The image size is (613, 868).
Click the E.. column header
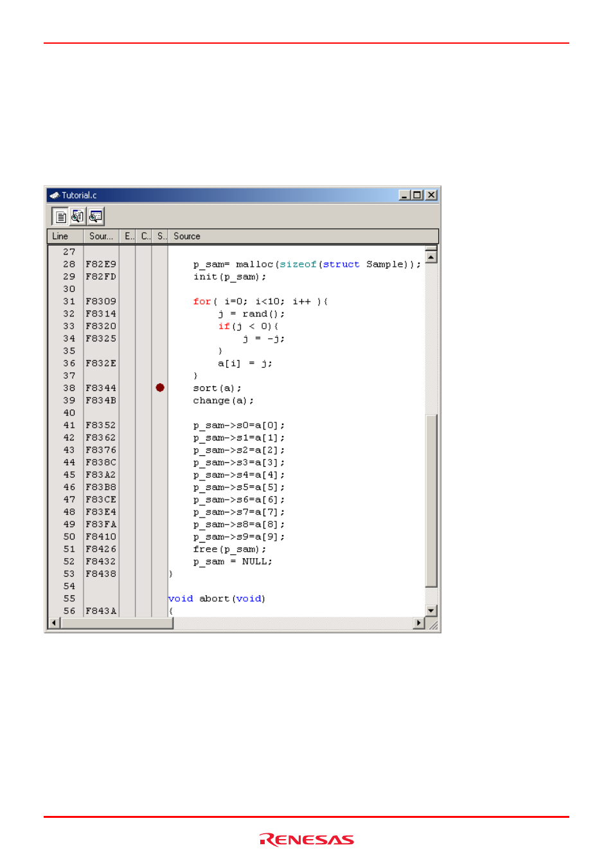tap(128, 237)
